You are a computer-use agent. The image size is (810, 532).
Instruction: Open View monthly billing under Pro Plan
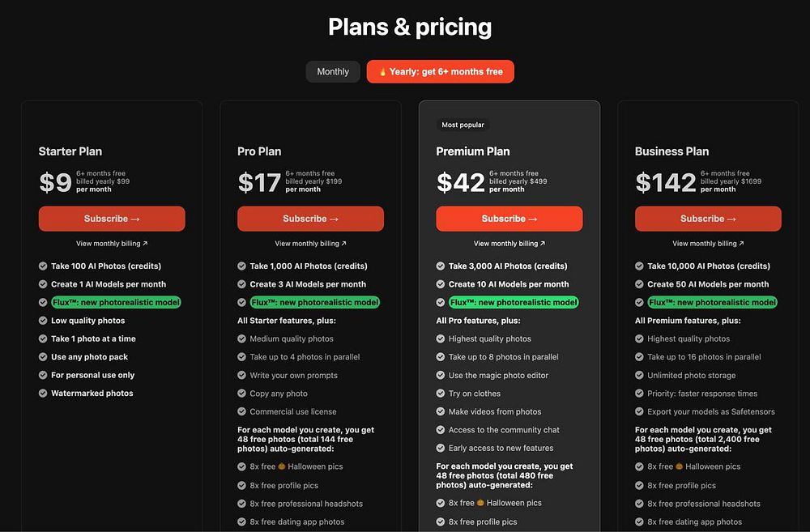(x=310, y=243)
